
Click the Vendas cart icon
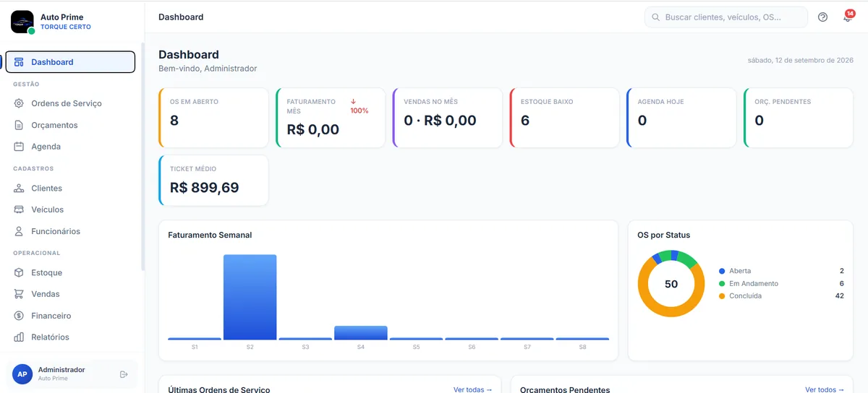[x=19, y=294]
